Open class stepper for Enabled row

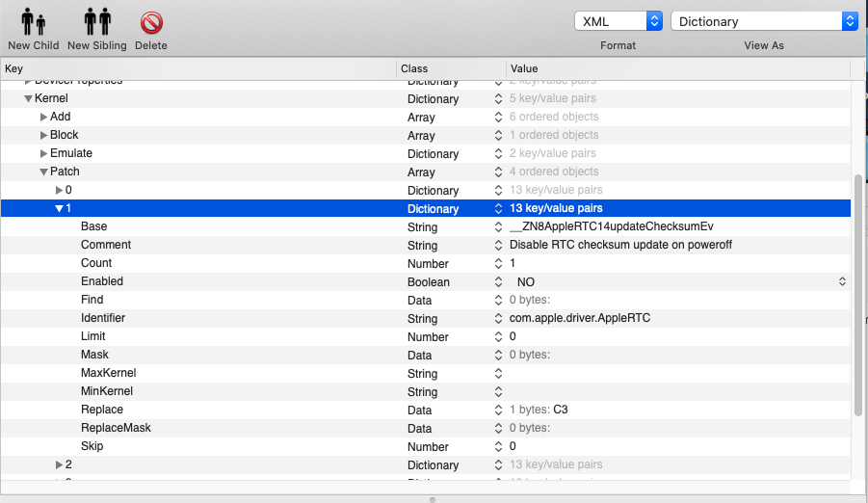498,281
